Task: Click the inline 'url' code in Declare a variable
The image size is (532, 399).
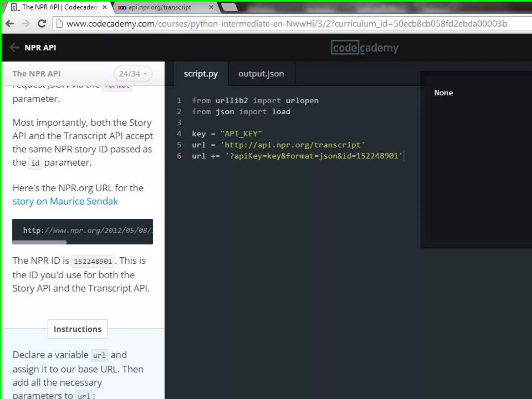Action: point(99,355)
